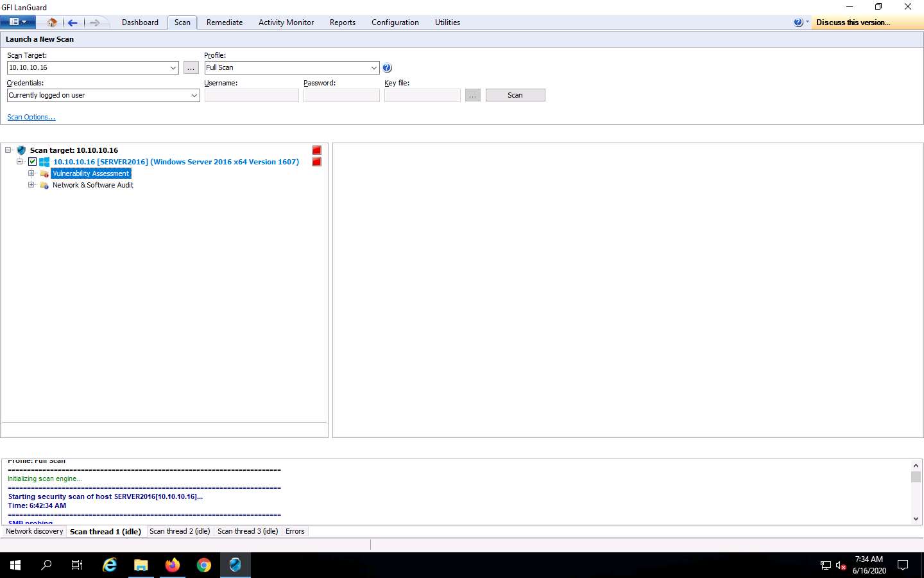Click the muted volume icon in the tray
The image size is (924, 578).
tap(841, 566)
